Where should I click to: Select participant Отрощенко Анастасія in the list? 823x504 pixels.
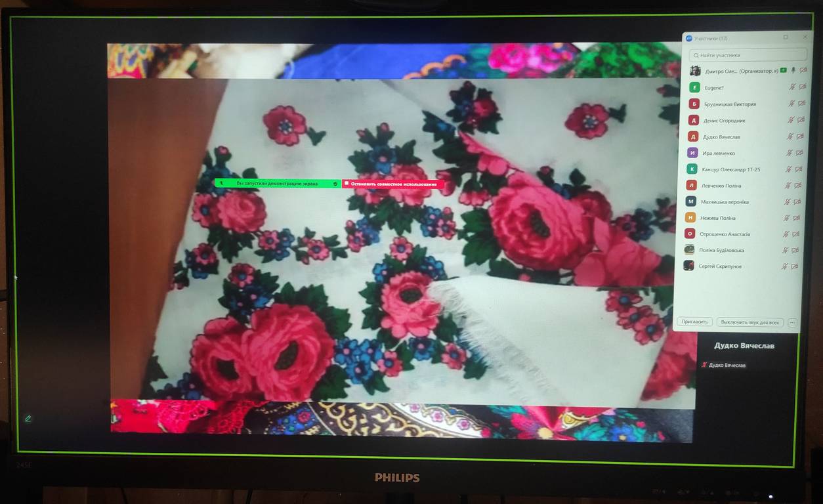click(726, 234)
